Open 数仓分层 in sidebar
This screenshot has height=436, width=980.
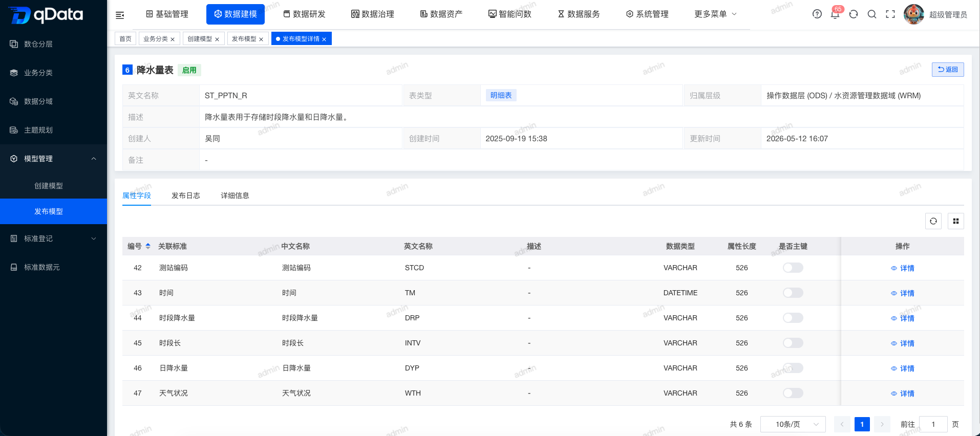tap(53, 44)
